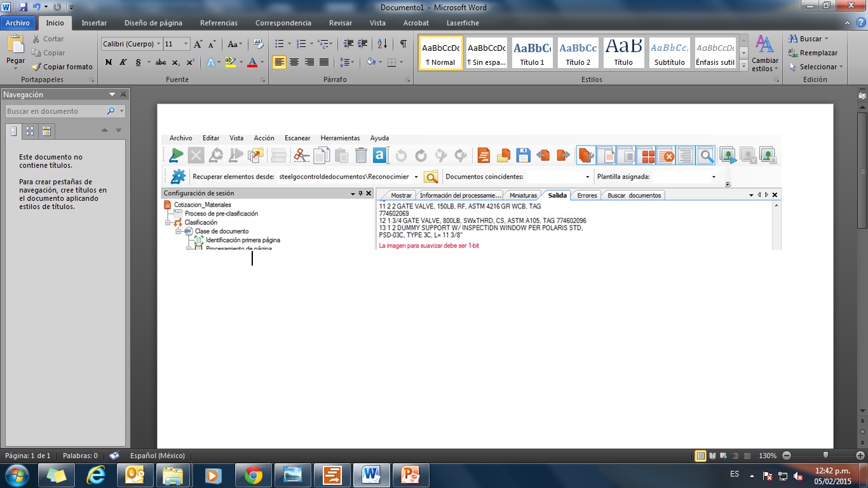Open Cambiar estilos button
Viewport: 868px width, 488px height.
764,53
